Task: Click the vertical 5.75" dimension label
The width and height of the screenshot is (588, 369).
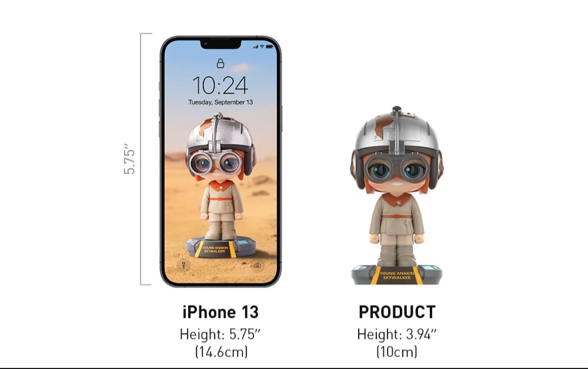Action: coord(129,159)
